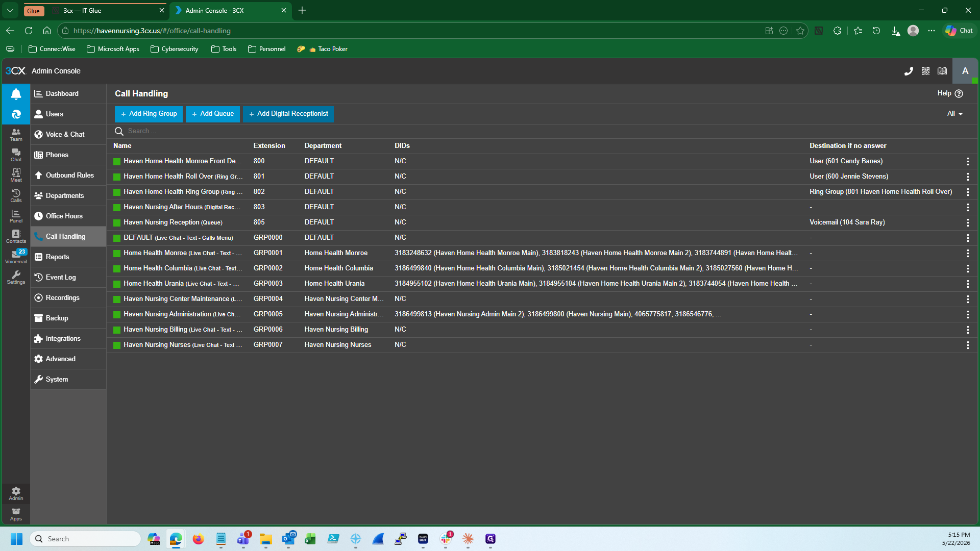Open the Copilot Chat button

click(959, 31)
